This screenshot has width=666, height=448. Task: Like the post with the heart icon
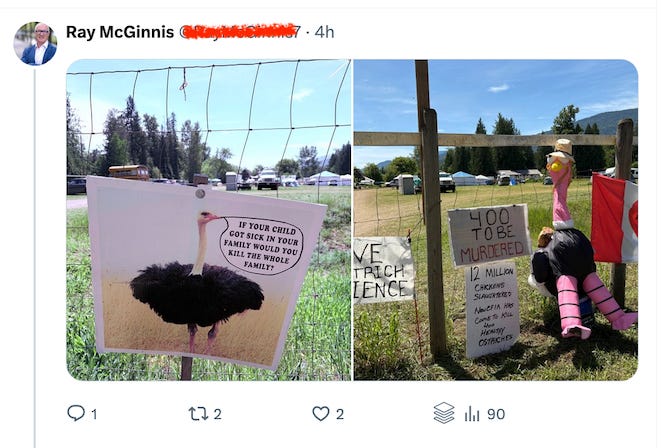[x=321, y=414]
